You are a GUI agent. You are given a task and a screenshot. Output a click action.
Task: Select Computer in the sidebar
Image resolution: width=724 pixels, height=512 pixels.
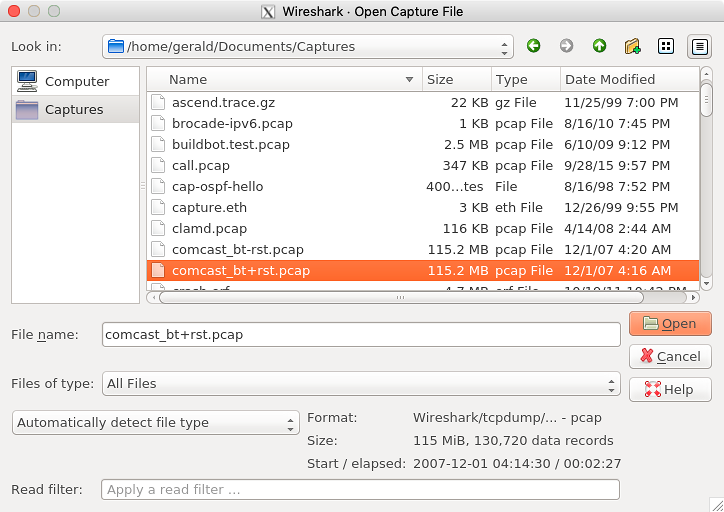point(76,81)
